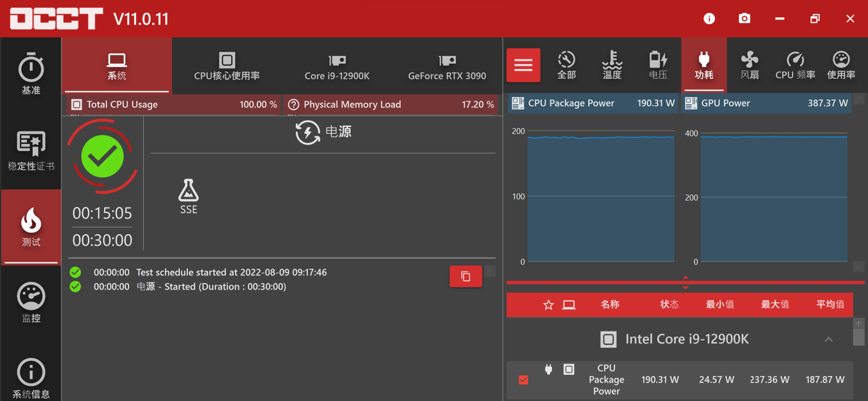The width and height of the screenshot is (868, 401).
Task: Copy the test log with red button
Action: pyautogui.click(x=465, y=276)
